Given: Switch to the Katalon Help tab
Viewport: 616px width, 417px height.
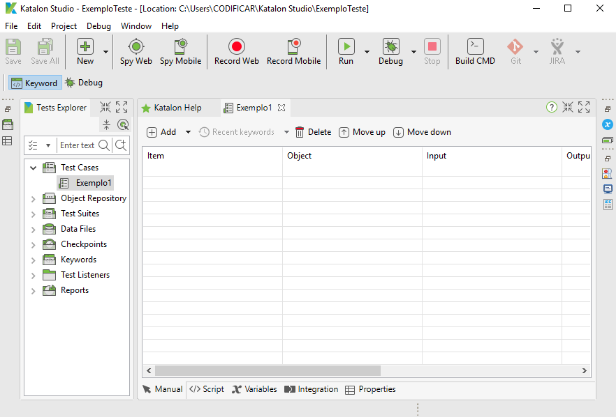Looking at the screenshot, I should (172, 108).
